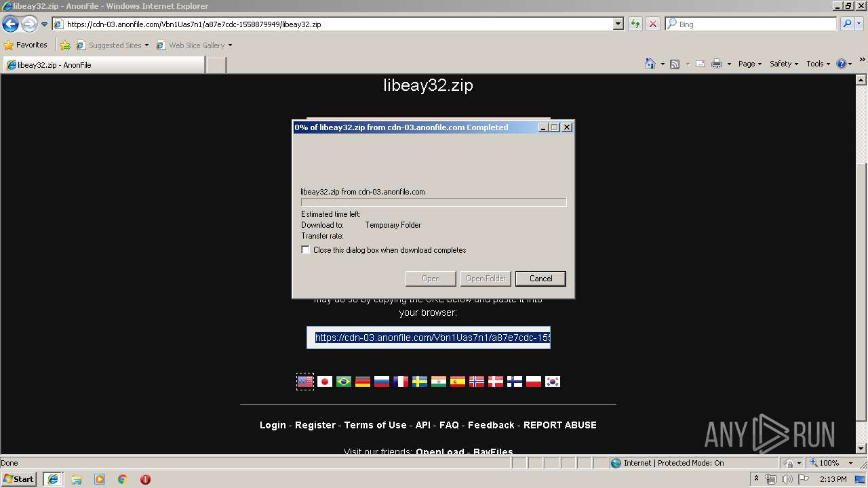Select the Japan flag
The image size is (868, 488).
click(x=325, y=382)
